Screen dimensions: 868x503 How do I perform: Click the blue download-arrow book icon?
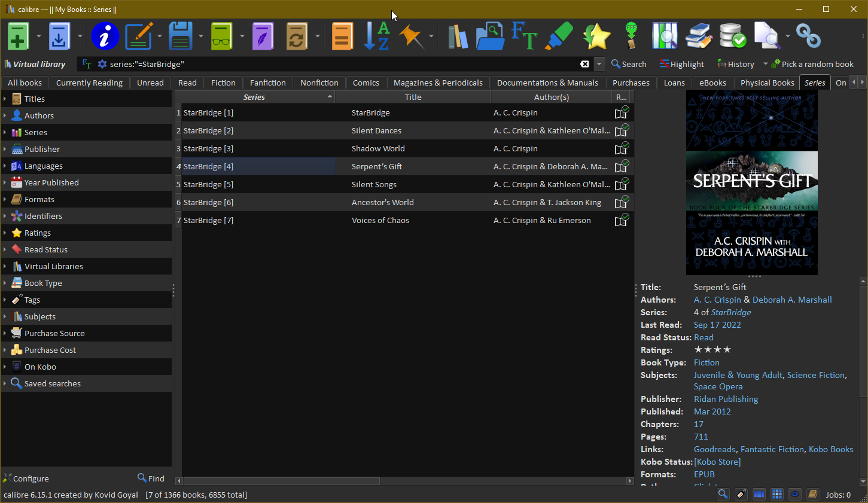(59, 36)
